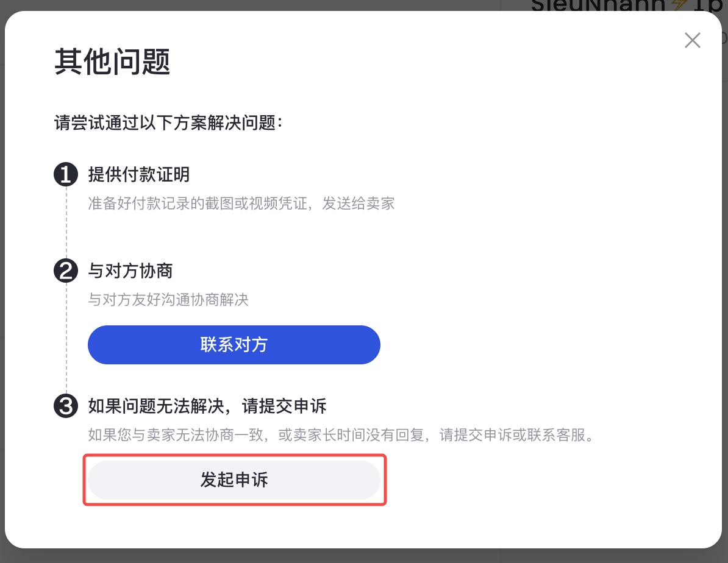Screen dimensions: 728x563
Task: Click the 与对方友好沟通协商解决 description
Action: click(168, 300)
